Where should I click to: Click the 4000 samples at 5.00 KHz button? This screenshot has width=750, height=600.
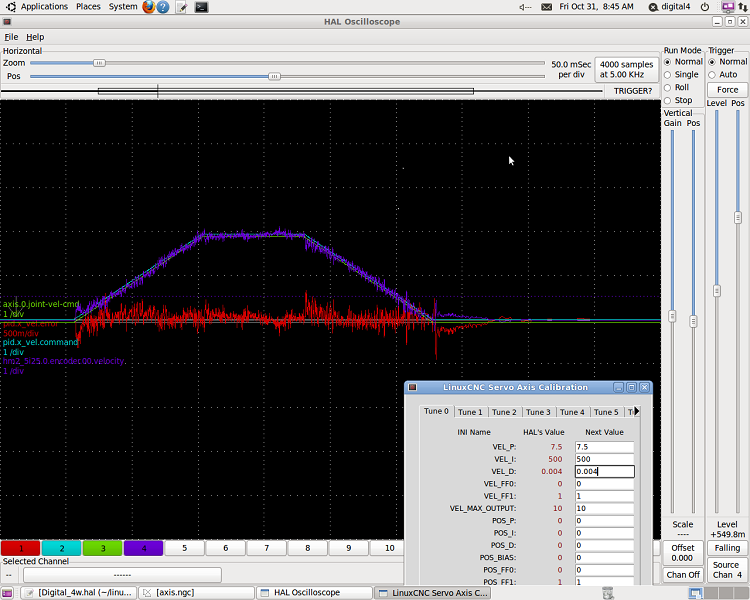[x=626, y=69]
